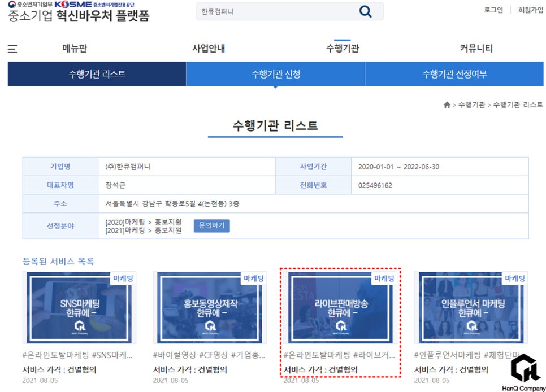Click the home icon in breadcrumb
This screenshot has width=546, height=392.
pos(447,105)
